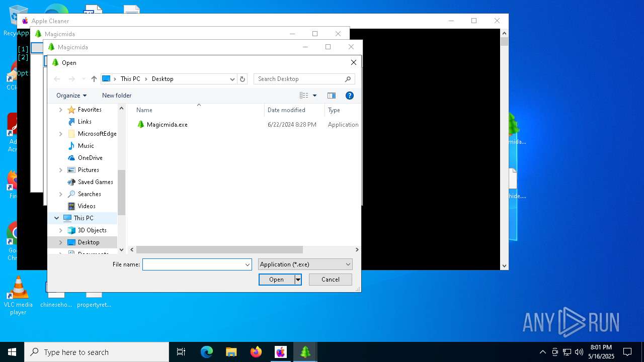Viewport: 644px width, 362px height.
Task: Click the Forward navigation arrow in Open dialog
Action: coord(72,79)
